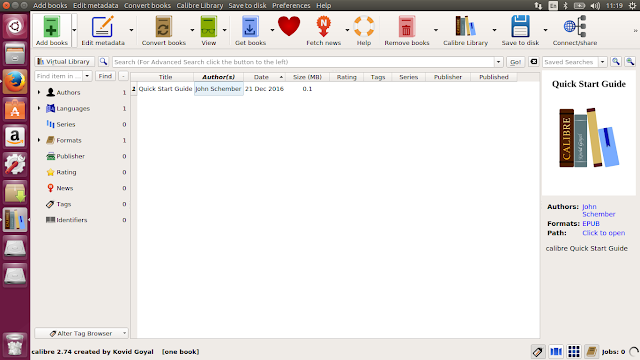Open the Convert books menu bar item

pyautogui.click(x=147, y=5)
